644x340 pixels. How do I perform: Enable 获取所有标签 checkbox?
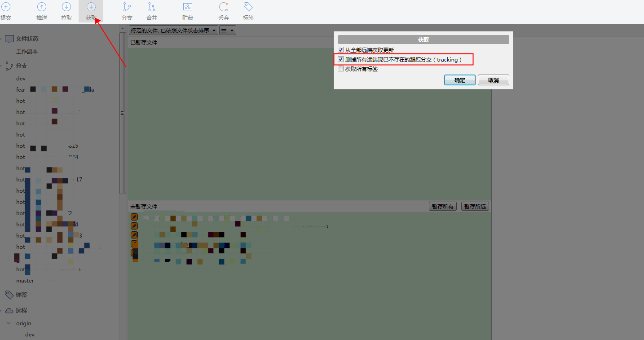[340, 69]
